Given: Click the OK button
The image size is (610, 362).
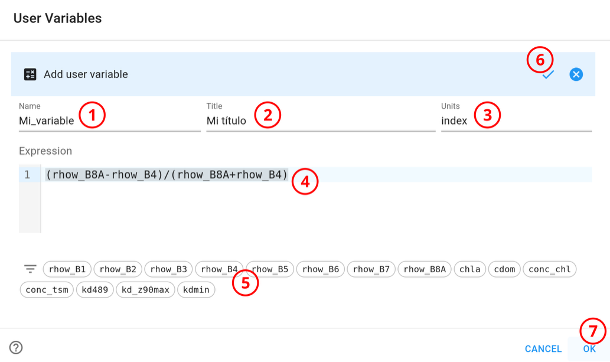Looking at the screenshot, I should coord(589,349).
